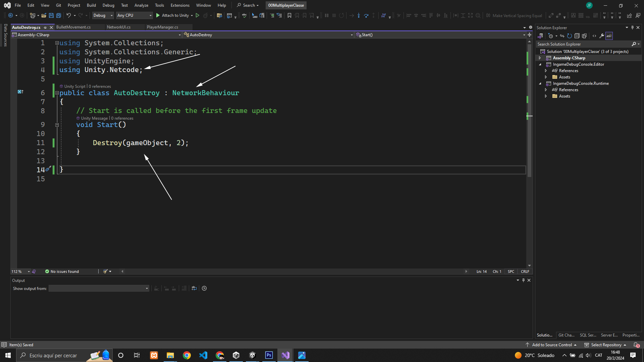This screenshot has height=362, width=644.
Task: Click the editor vertical scrollbar thumb
Action: pos(529,111)
